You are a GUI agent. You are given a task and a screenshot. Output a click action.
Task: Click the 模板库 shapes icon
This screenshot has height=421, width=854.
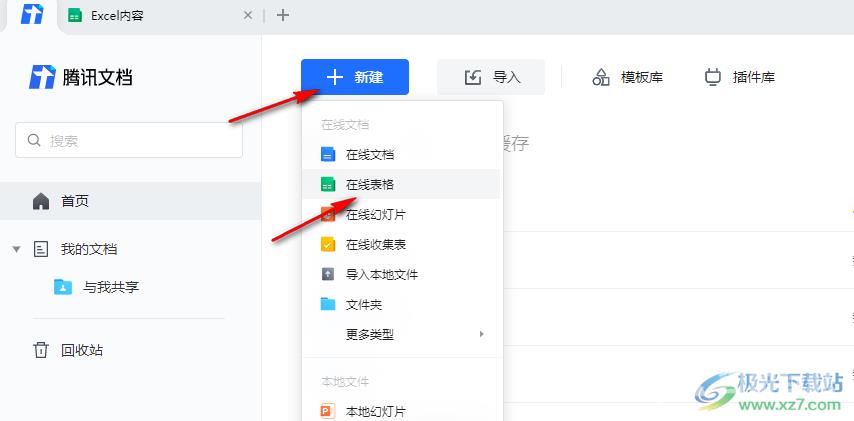[600, 77]
